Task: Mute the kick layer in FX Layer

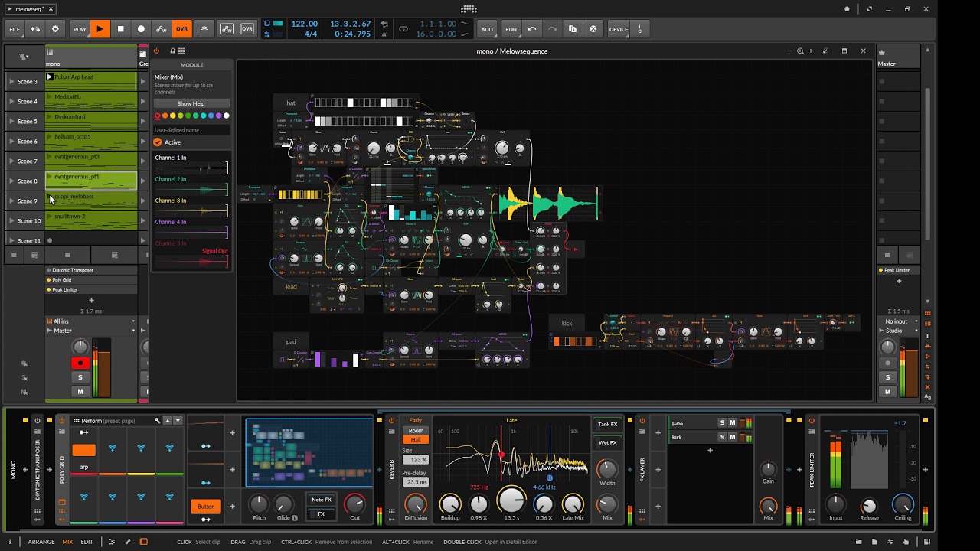Action: (732, 437)
